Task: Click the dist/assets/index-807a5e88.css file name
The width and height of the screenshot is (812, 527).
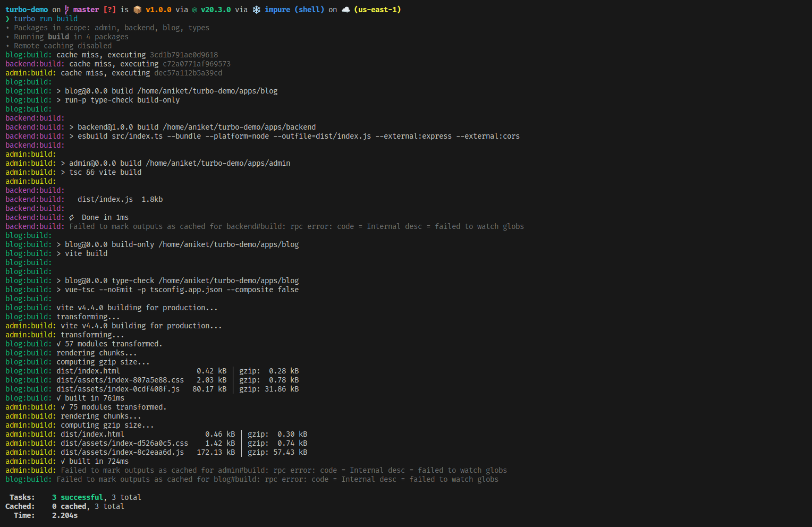Action: tap(120, 380)
